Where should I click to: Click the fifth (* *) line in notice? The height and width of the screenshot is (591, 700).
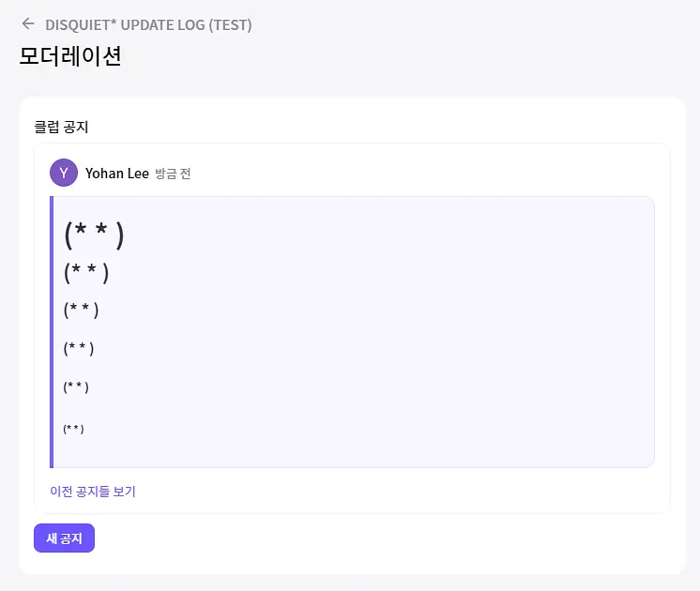(x=76, y=386)
